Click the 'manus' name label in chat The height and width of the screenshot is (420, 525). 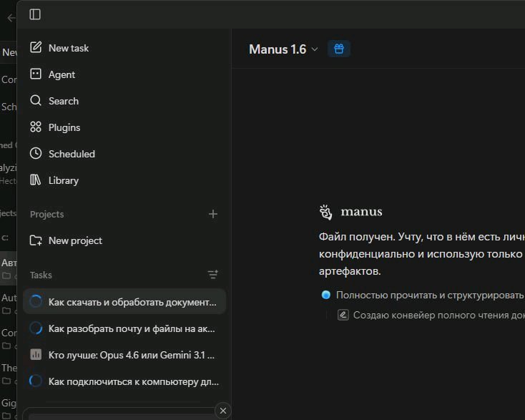pos(361,212)
